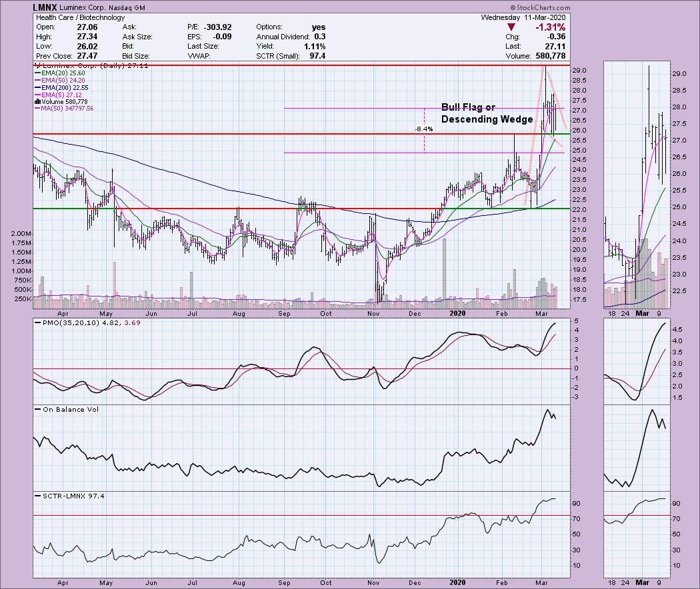Click the EMA(20) 25.60 legend entry
The height and width of the screenshot is (589, 700).
pos(59,73)
